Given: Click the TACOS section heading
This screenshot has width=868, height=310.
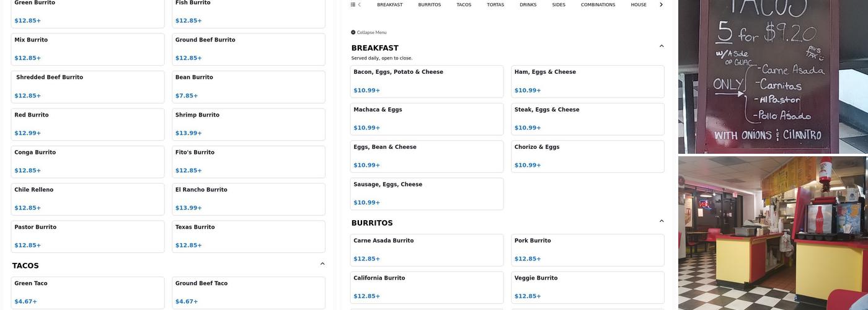Looking at the screenshot, I should 25,266.
